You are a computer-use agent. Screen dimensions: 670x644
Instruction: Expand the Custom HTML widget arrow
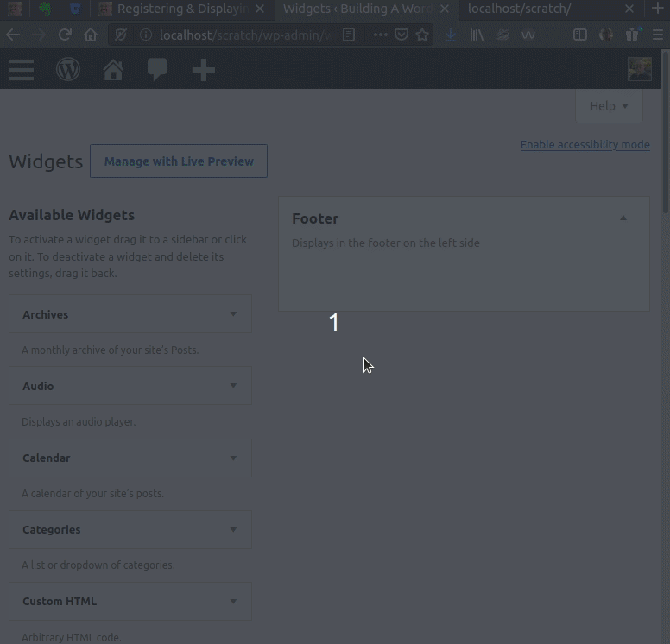(233, 602)
